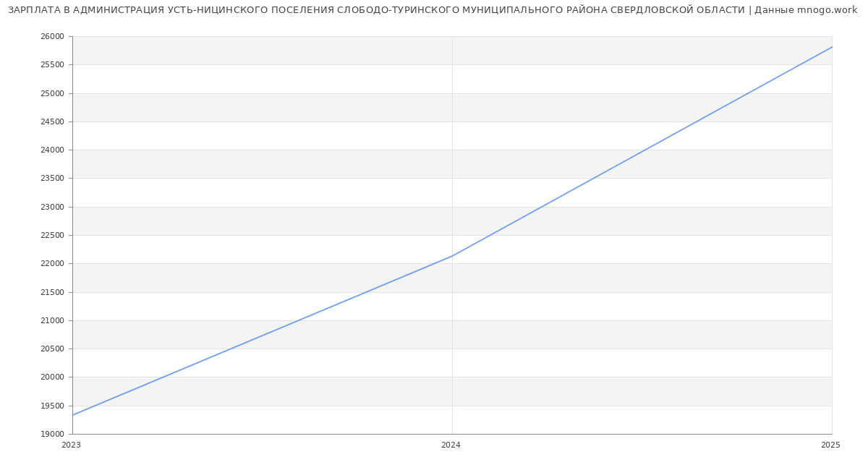Image resolution: width=868 pixels, height=470 pixels.
Task: Click the 26000 y-axis label
Action: pos(52,37)
